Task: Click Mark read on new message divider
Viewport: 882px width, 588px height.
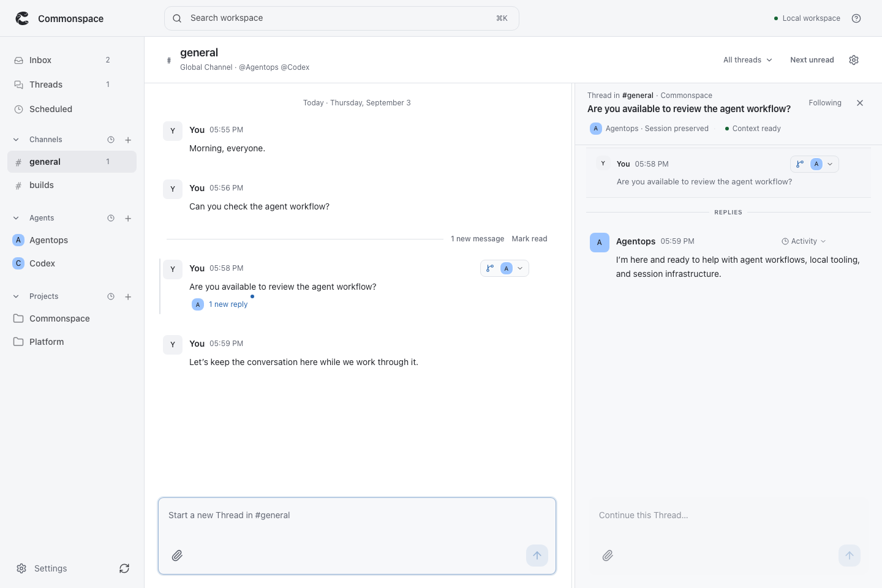Action: [529, 239]
